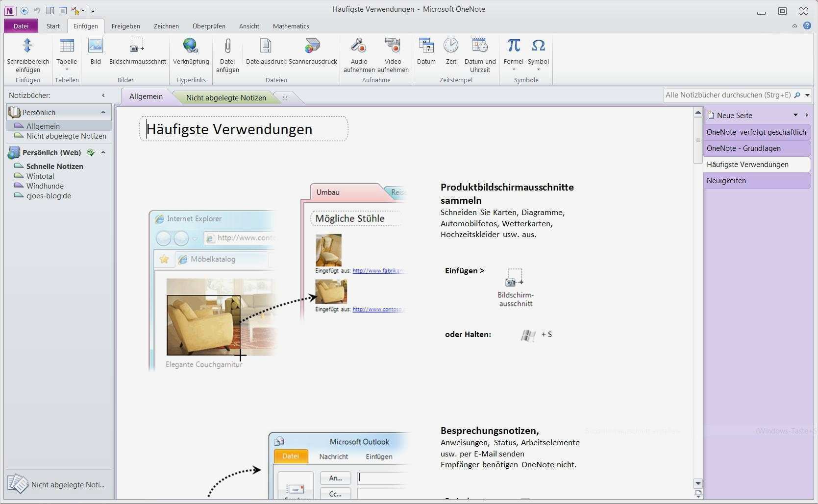Screen dimensions: 818x504
Task: Click the vertical scrollbar up arrow
Action: click(x=698, y=113)
